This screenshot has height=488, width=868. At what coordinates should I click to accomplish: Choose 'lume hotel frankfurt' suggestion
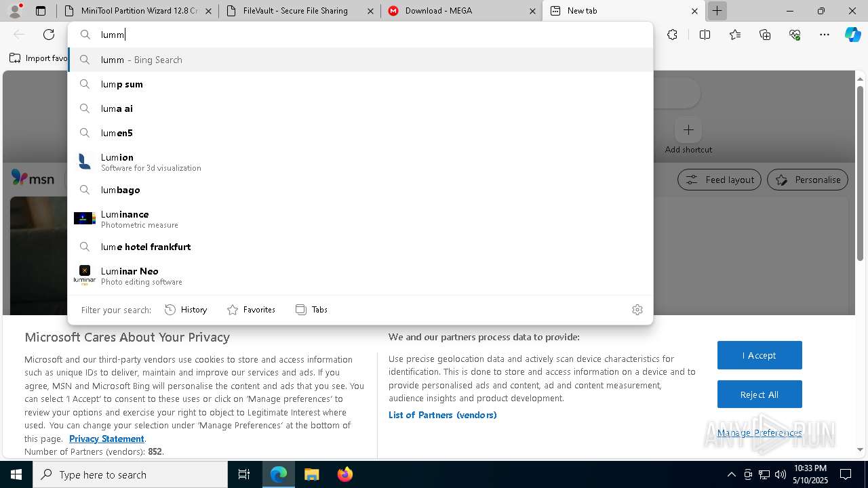click(361, 247)
